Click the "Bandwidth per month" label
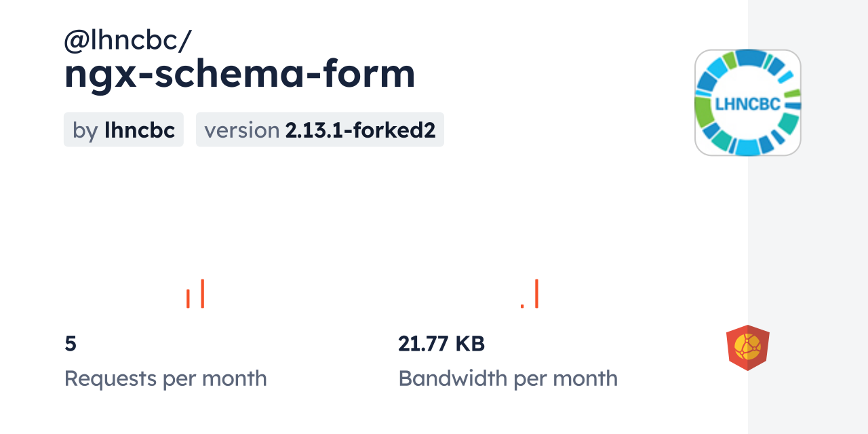Screen dimensions: 868x434 508,378
